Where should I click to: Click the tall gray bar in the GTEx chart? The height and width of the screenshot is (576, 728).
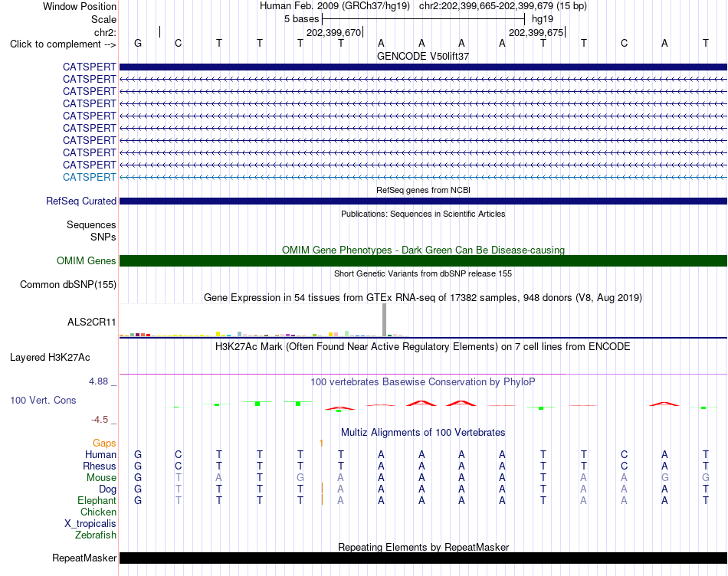click(384, 320)
